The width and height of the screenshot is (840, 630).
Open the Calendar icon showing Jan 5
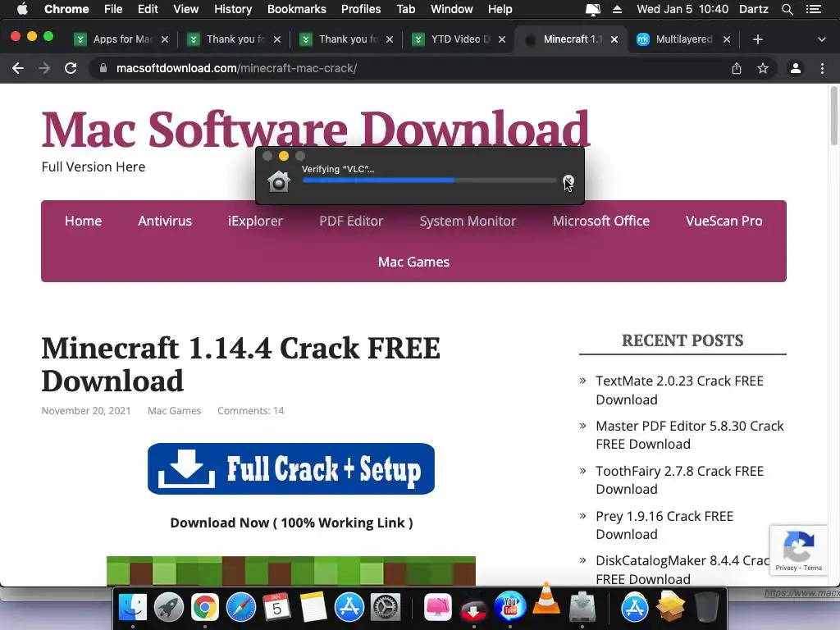tap(277, 608)
